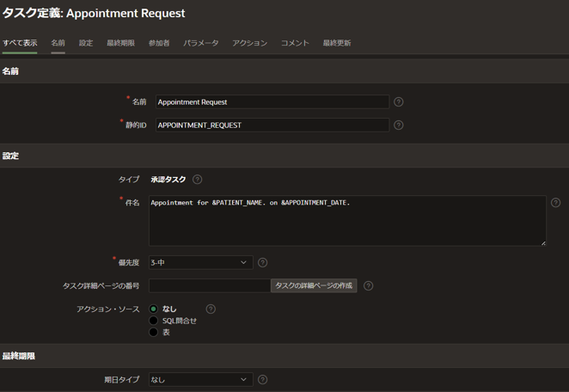Click page title タスク定義: Appointment Request
Image resolution: width=569 pixels, height=392 pixels.
coord(94,14)
